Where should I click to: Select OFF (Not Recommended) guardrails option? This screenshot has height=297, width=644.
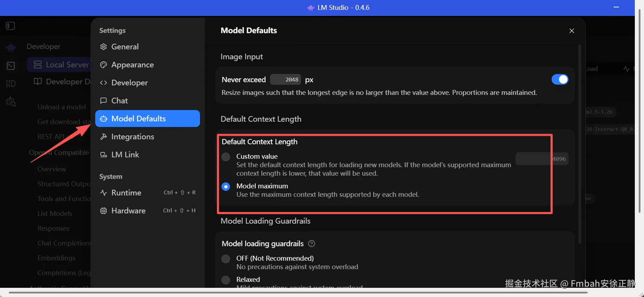(226, 259)
